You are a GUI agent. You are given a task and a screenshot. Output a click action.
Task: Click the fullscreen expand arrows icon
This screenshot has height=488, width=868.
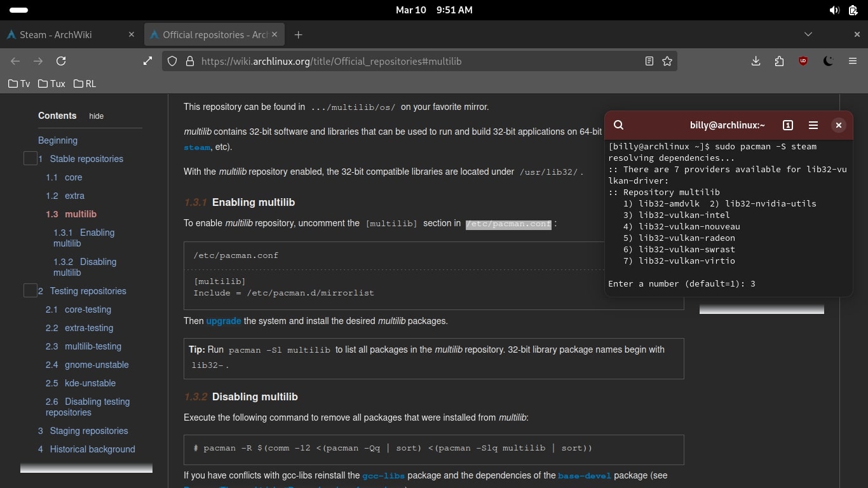click(x=147, y=61)
